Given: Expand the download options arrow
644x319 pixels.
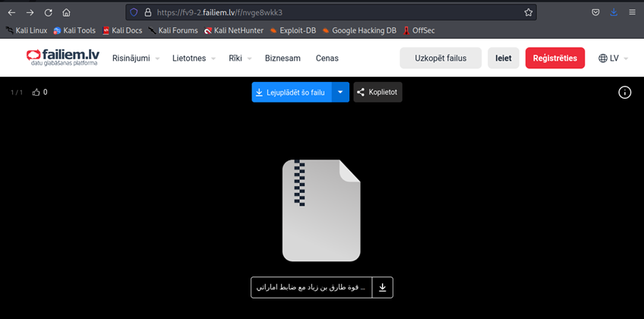Looking at the screenshot, I should tap(340, 93).
